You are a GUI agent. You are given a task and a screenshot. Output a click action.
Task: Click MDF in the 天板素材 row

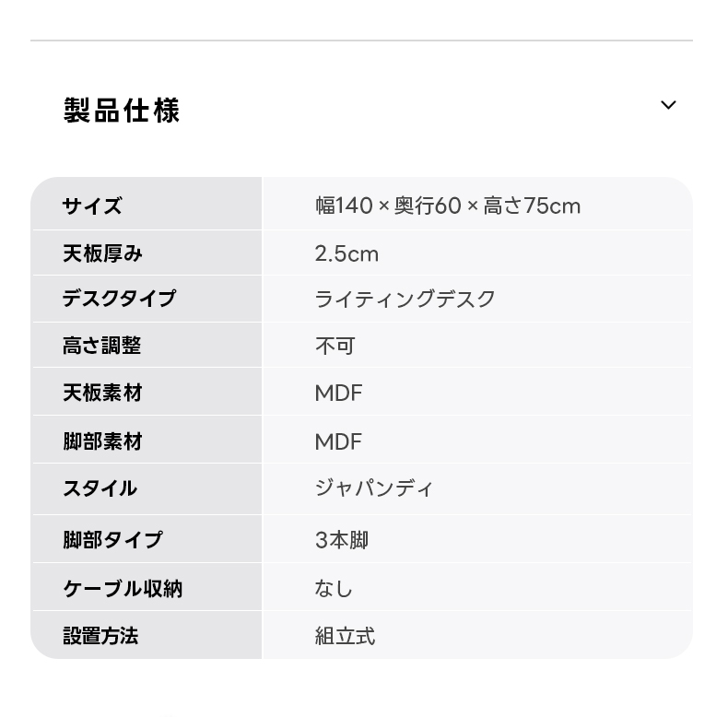pyautogui.click(x=338, y=394)
